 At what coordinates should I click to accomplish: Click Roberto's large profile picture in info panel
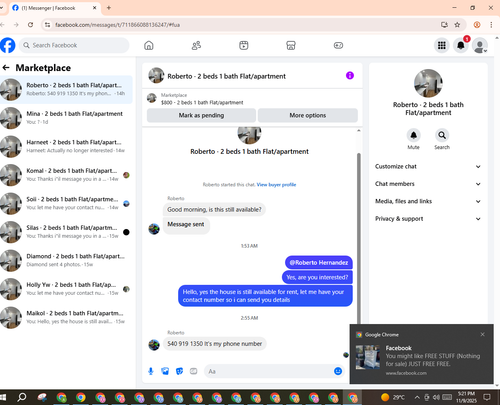(428, 83)
